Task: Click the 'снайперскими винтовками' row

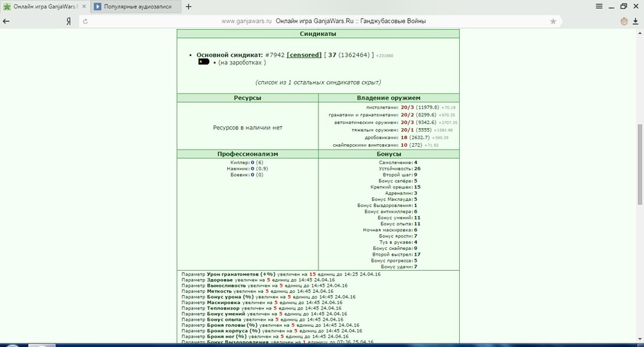Action: point(385,145)
